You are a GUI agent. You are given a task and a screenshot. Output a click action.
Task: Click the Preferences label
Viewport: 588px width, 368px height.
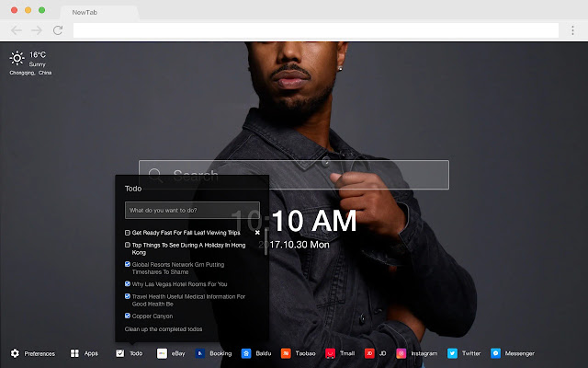click(x=40, y=353)
